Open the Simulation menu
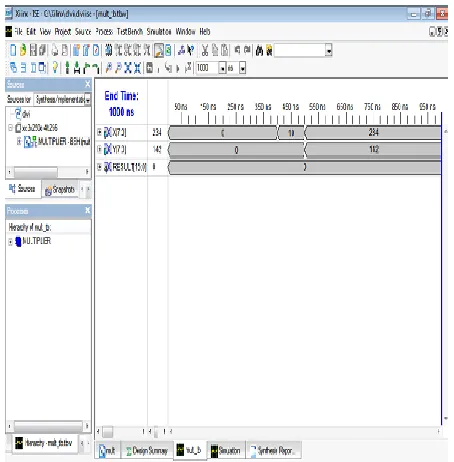 pyautogui.click(x=159, y=32)
